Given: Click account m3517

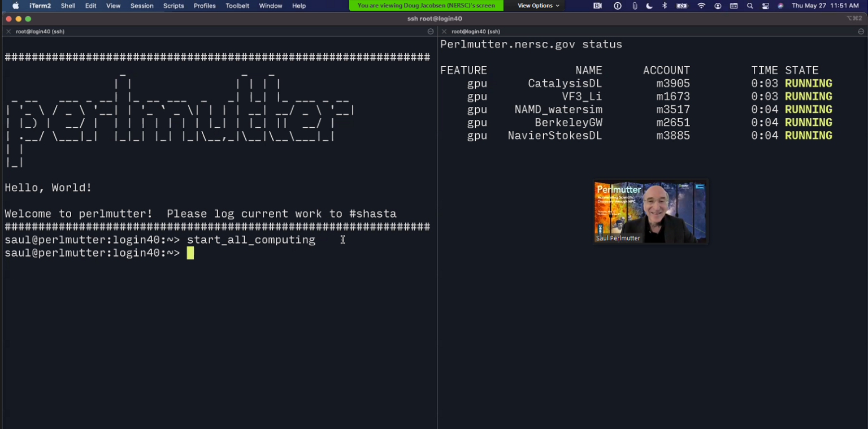Looking at the screenshot, I should pyautogui.click(x=673, y=110).
